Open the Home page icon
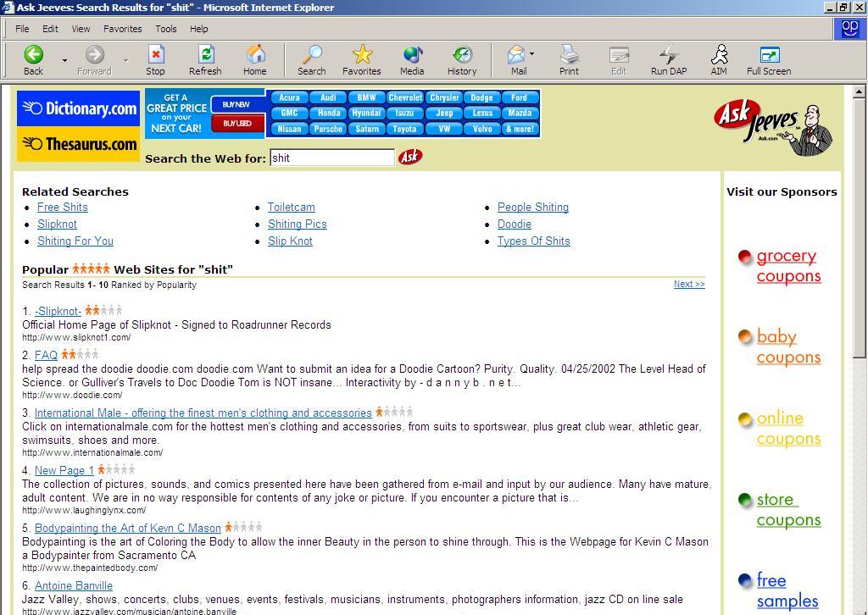 point(254,60)
